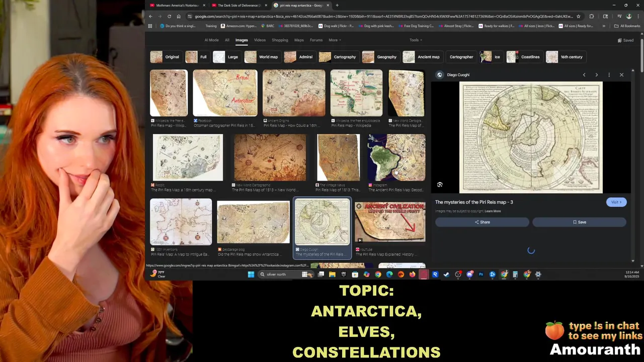644x362 pixels.
Task: Reload the current page
Action: 169,16
